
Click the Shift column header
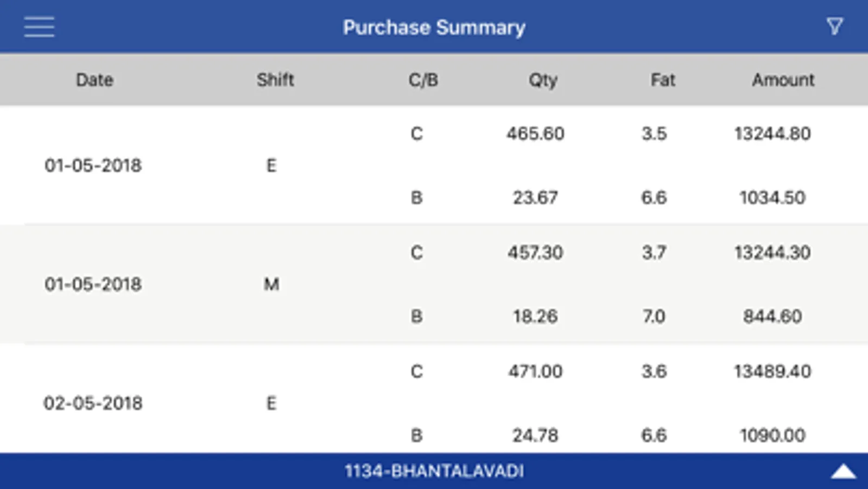(x=275, y=80)
